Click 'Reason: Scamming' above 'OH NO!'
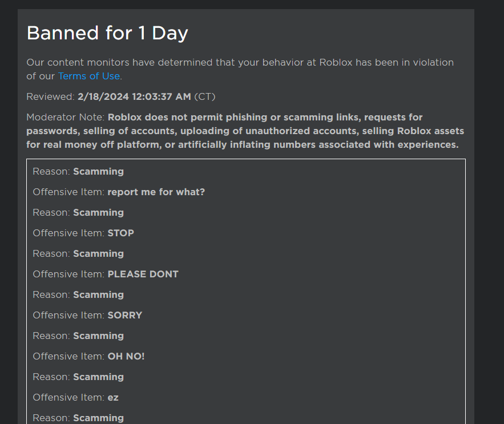The height and width of the screenshot is (424, 504). tap(78, 336)
